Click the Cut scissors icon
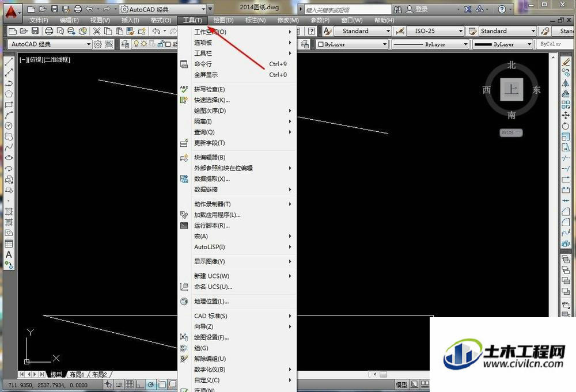Image resolution: width=576 pixels, height=392 pixels. (x=97, y=31)
